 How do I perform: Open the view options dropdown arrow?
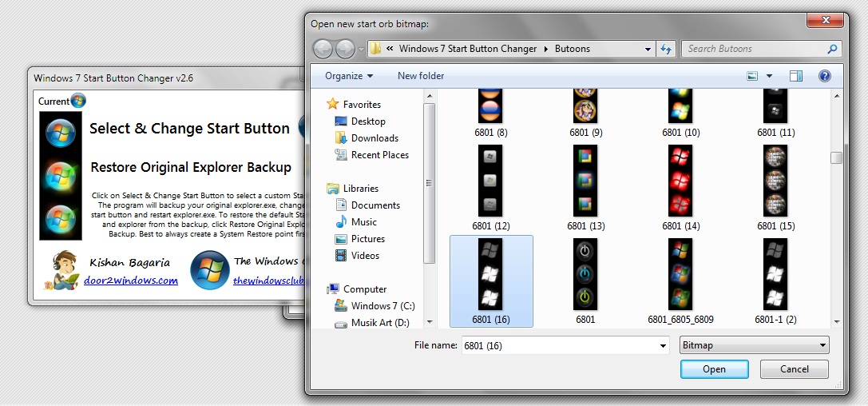pyautogui.click(x=769, y=76)
